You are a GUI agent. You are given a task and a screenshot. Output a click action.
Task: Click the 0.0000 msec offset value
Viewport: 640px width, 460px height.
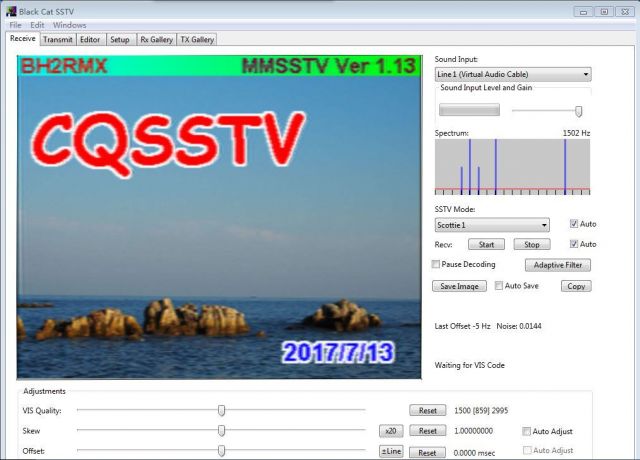coord(474,453)
